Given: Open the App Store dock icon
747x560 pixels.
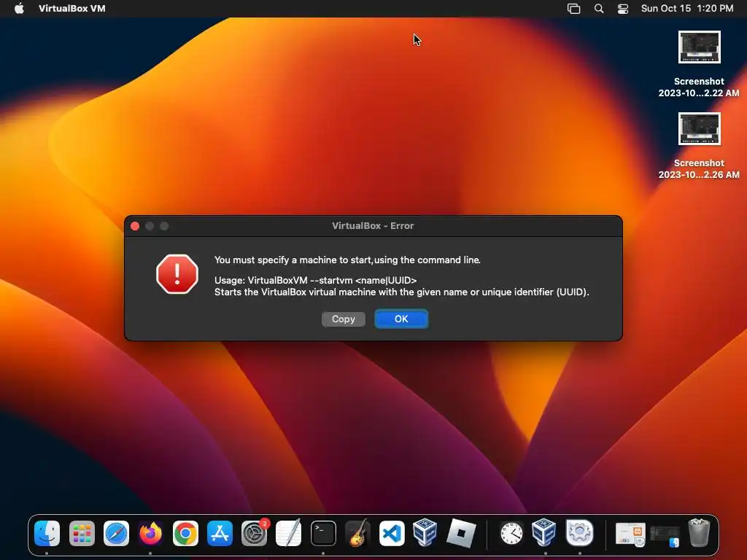Looking at the screenshot, I should pyautogui.click(x=220, y=533).
